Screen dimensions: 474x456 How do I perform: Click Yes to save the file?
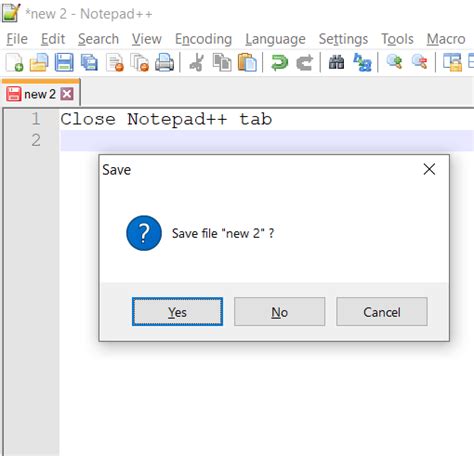tap(177, 312)
